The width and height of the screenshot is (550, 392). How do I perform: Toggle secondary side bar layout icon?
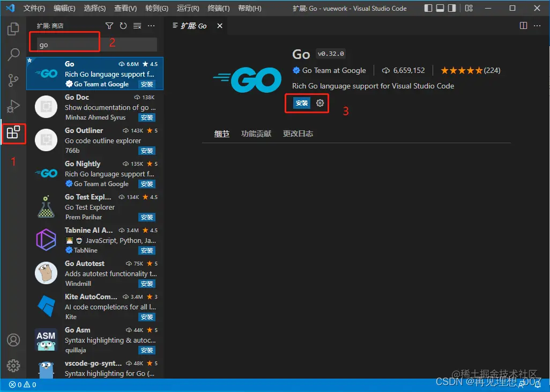(452, 8)
